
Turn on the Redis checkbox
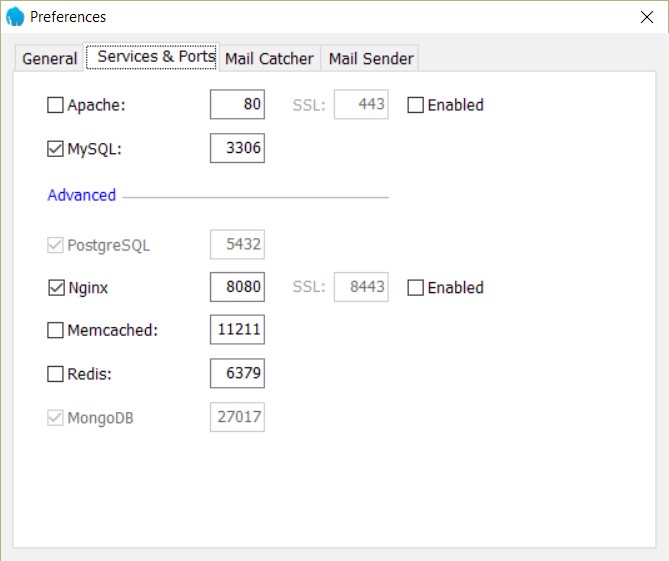click(56, 374)
